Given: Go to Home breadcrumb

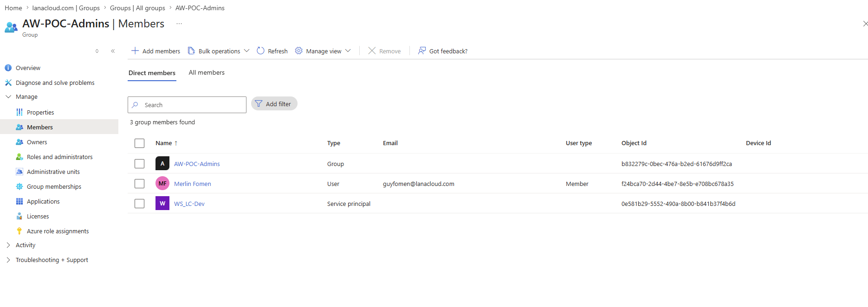Looking at the screenshot, I should click(13, 8).
